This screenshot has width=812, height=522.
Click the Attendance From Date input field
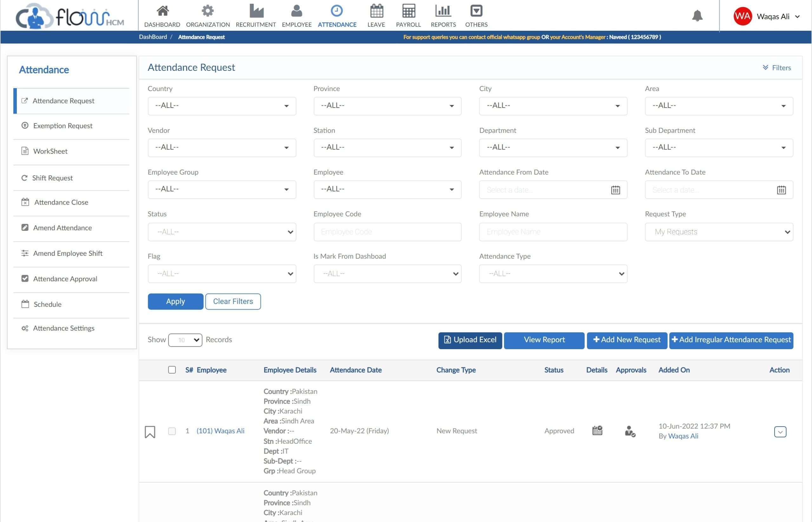click(553, 190)
